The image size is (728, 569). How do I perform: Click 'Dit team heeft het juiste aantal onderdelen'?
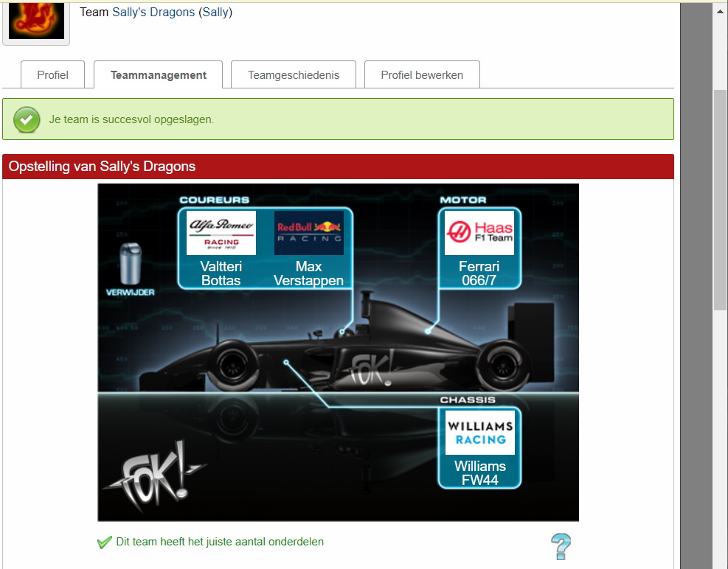220,542
